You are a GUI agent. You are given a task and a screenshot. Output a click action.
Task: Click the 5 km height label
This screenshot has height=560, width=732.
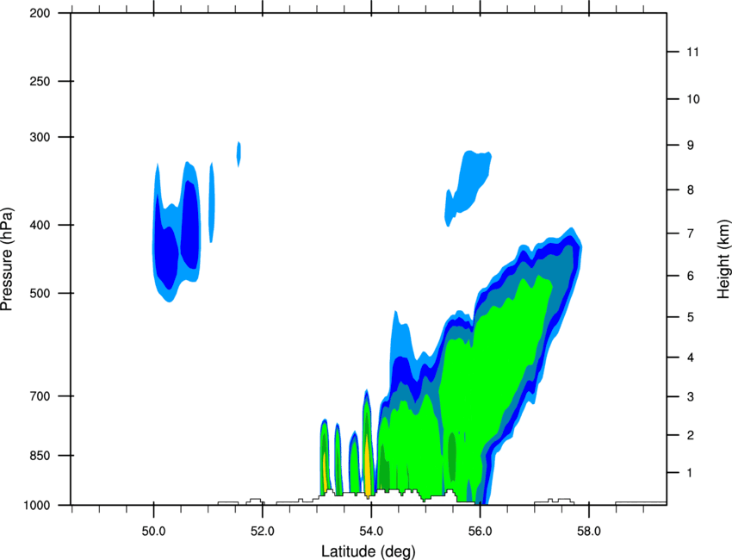(691, 318)
